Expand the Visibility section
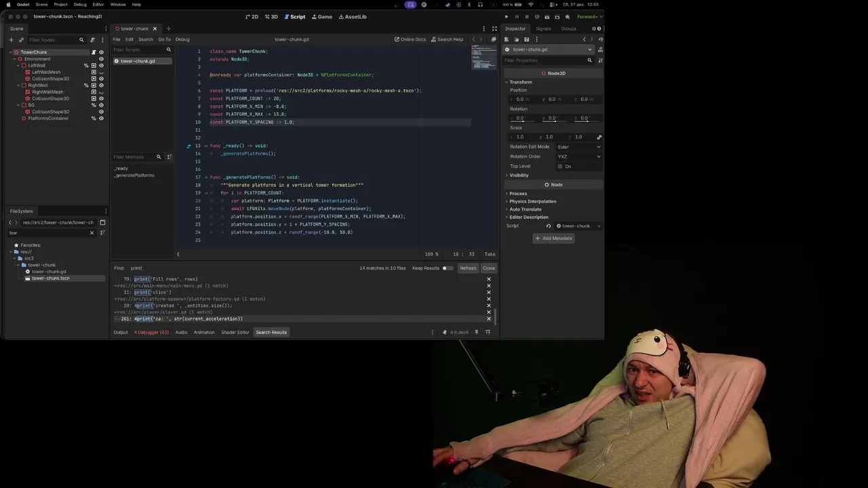This screenshot has width=868, height=488. point(519,176)
